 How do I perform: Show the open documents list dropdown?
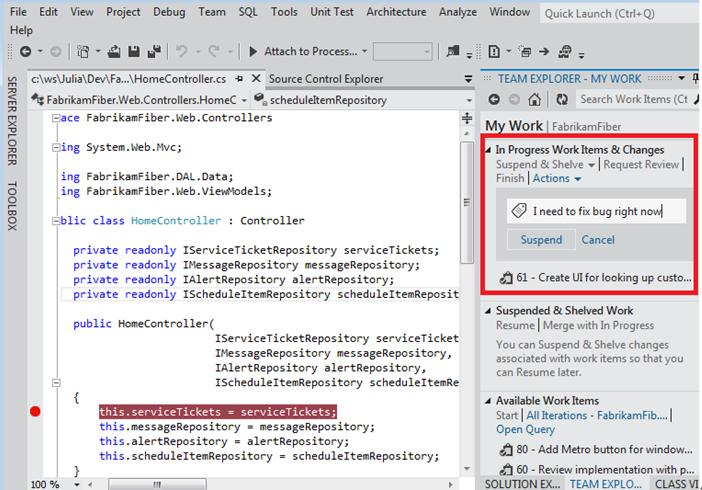(x=468, y=79)
